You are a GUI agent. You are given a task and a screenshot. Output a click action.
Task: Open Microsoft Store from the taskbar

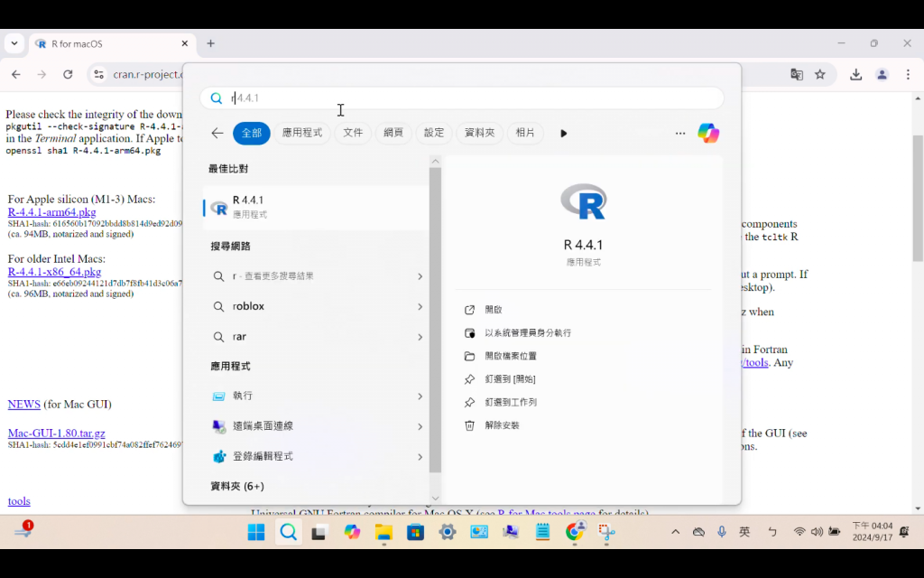415,533
